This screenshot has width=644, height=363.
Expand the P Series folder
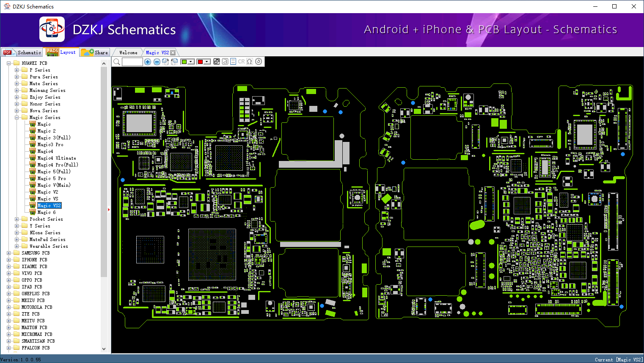click(x=17, y=70)
